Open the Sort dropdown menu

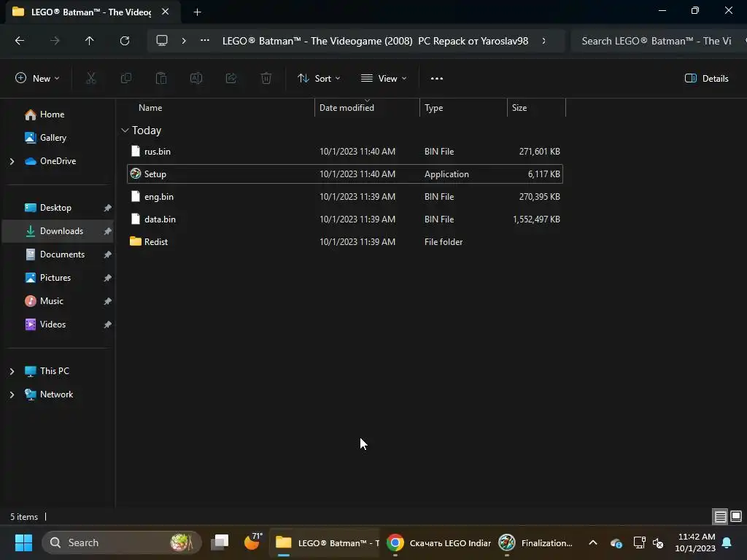coord(319,79)
